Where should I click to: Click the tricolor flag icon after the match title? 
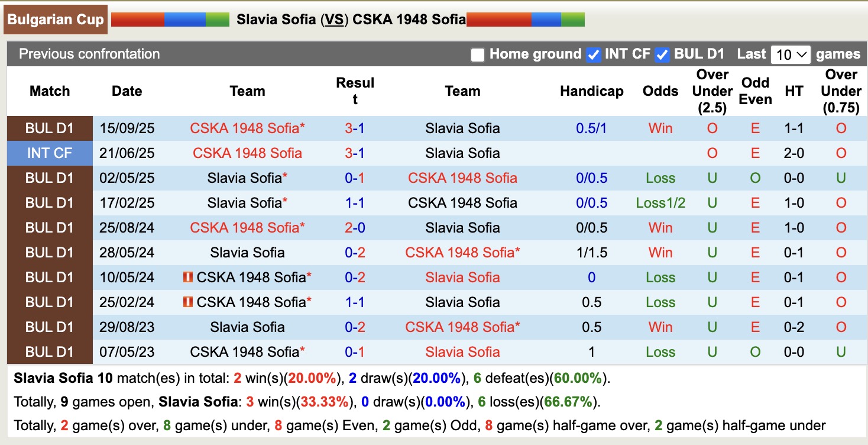click(524, 18)
